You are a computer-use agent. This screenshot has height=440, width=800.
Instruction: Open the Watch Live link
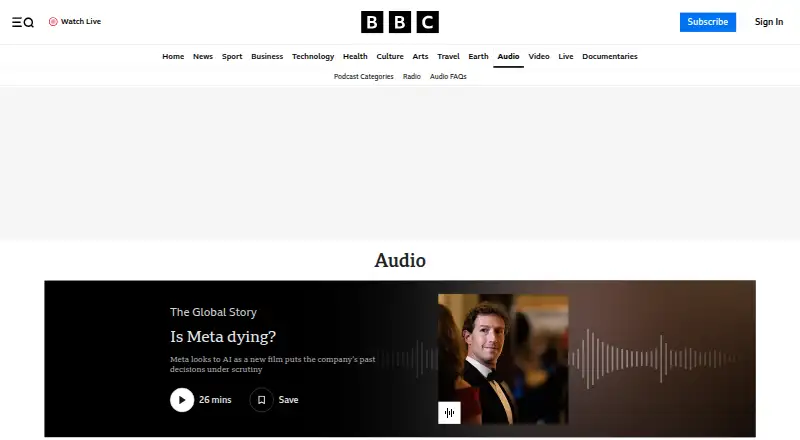click(x=75, y=21)
